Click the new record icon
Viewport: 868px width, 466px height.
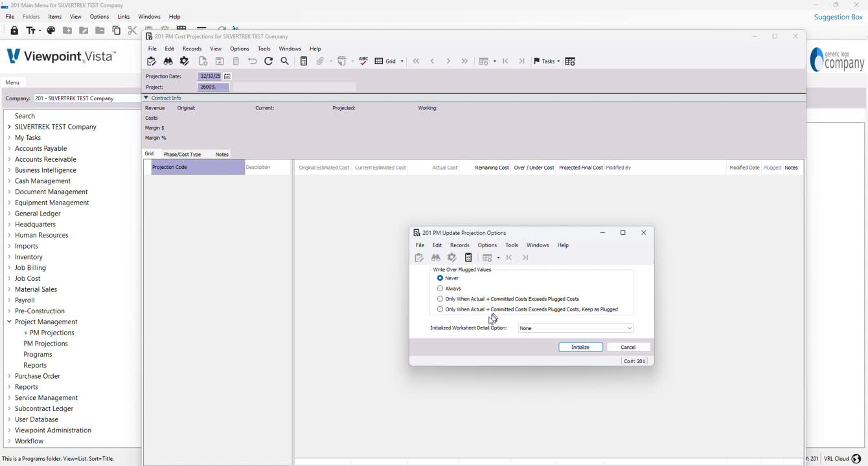pyautogui.click(x=203, y=61)
